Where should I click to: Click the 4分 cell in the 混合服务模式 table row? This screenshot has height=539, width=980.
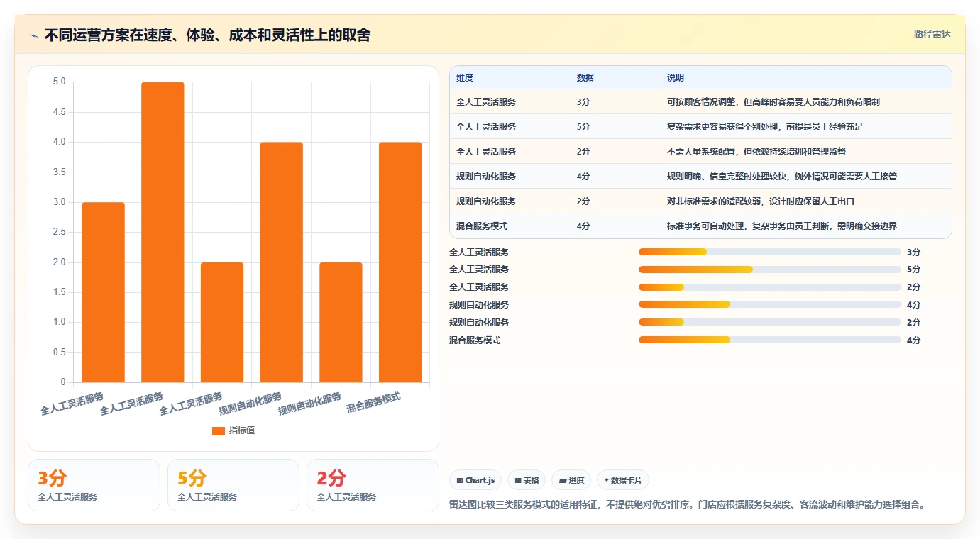(583, 226)
